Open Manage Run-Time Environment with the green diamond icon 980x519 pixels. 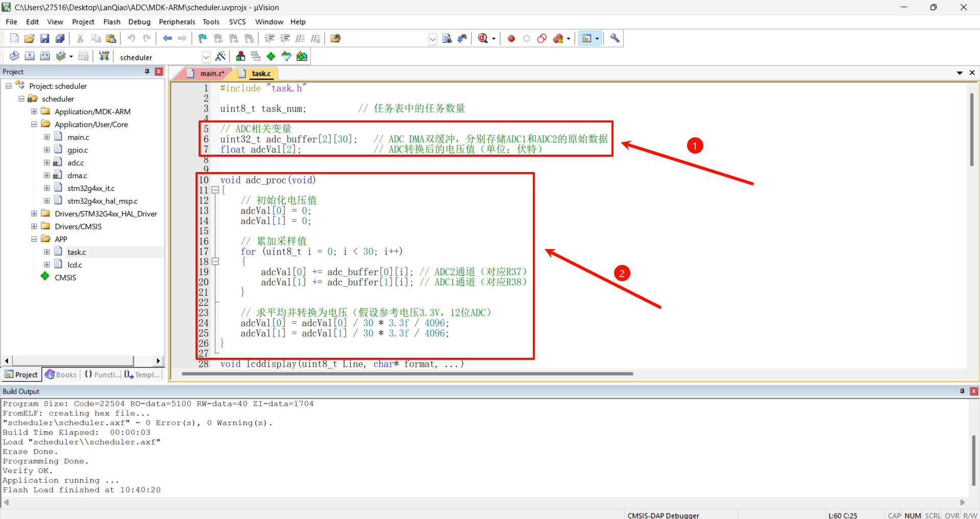click(x=271, y=56)
